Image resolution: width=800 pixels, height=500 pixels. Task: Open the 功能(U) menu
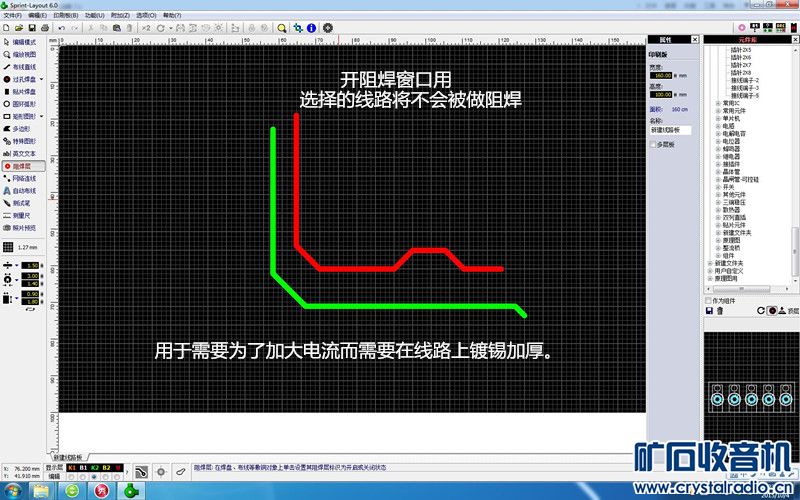pyautogui.click(x=94, y=16)
